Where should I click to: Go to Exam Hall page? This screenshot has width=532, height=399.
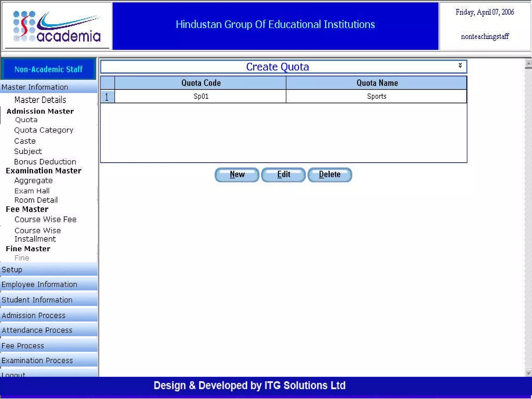[32, 191]
